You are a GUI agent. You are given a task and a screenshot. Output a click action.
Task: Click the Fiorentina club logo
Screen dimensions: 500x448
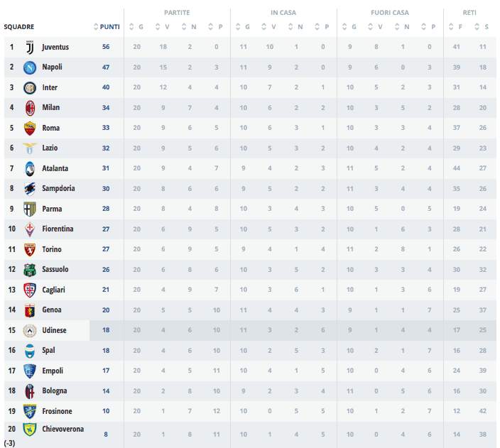pyautogui.click(x=30, y=229)
